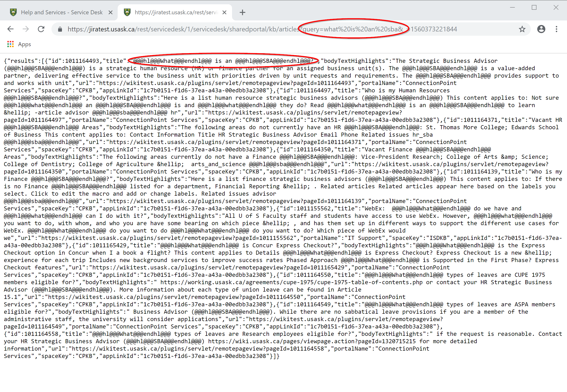The image size is (567, 392).
Task: Click text "hr_sba"
Action: coord(422,135)
